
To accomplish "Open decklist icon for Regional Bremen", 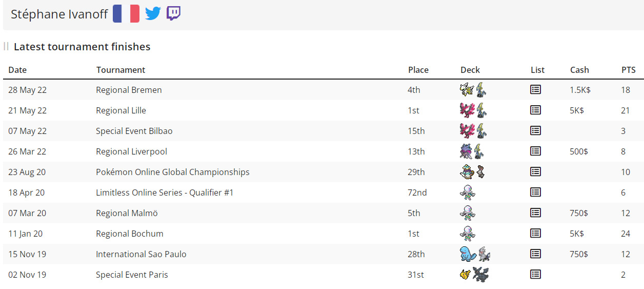I will (x=535, y=90).
